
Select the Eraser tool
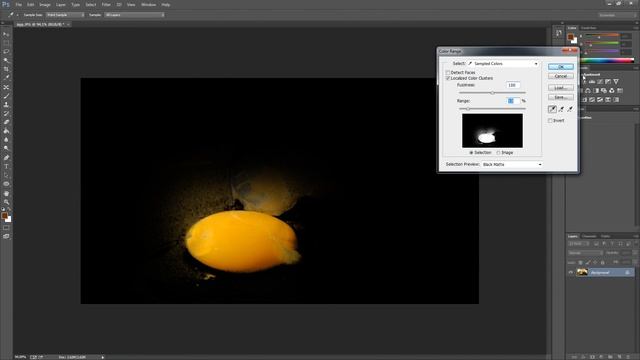point(6,122)
